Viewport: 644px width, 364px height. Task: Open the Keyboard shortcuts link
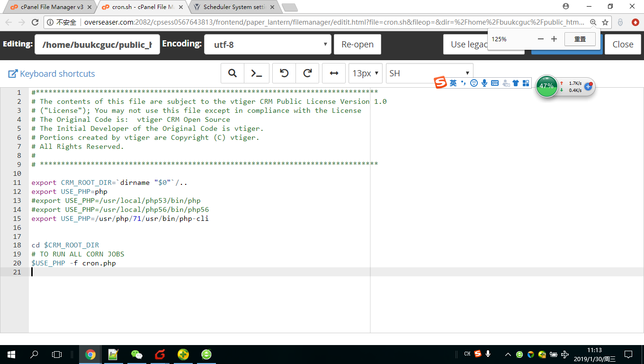pyautogui.click(x=52, y=73)
